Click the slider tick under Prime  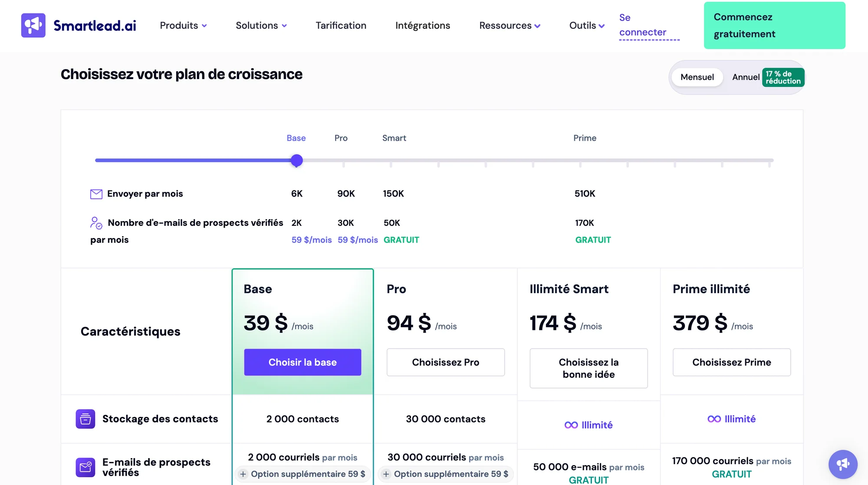[580, 164]
